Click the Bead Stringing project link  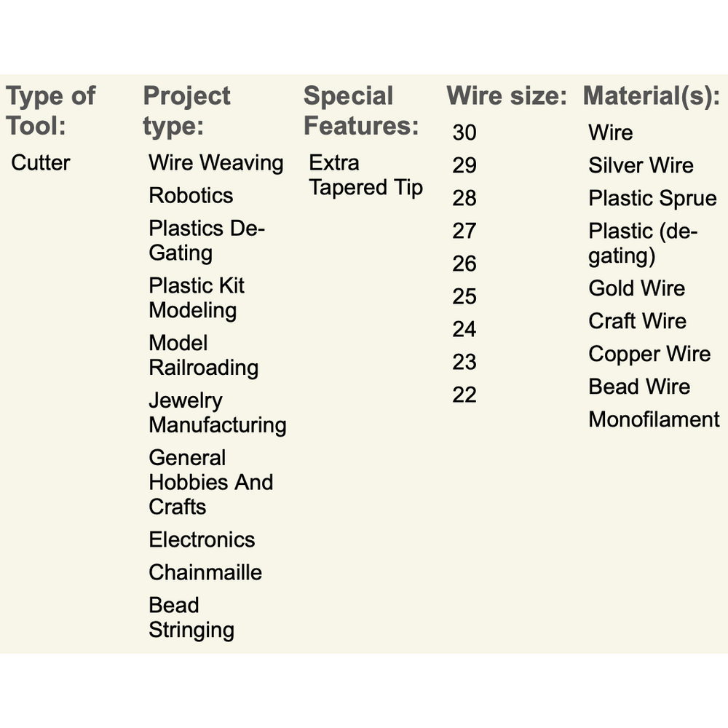click(191, 617)
